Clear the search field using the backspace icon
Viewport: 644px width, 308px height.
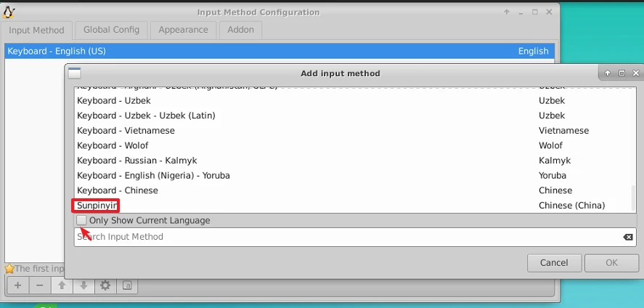(628, 238)
